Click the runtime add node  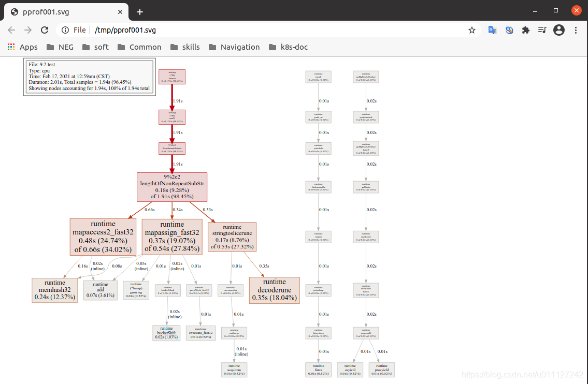tap(100, 290)
